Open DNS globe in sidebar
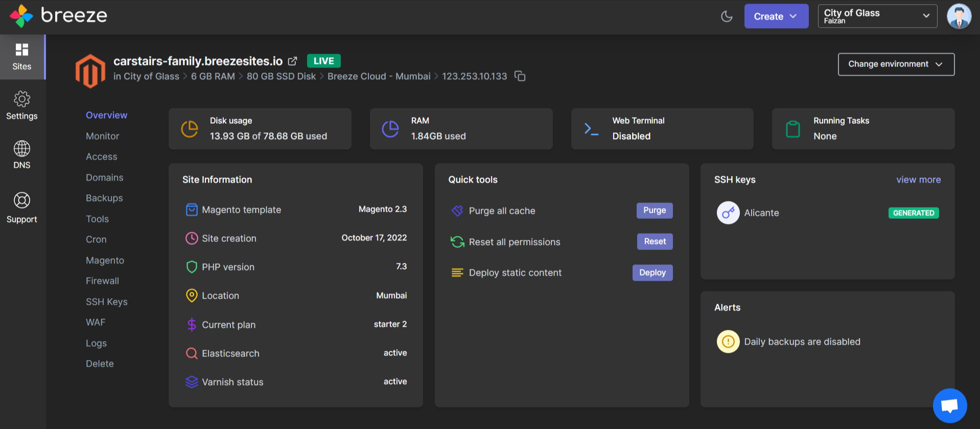 [x=22, y=155]
